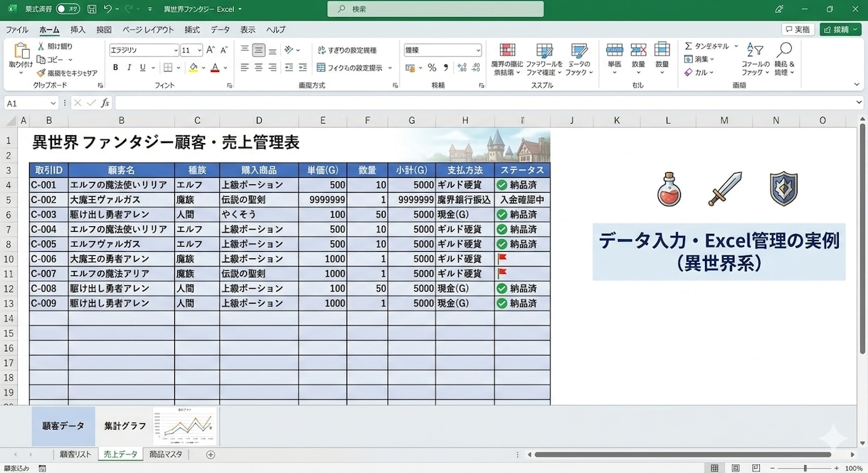868x473 pixels.
Task: Switch to the データ ribbon tab
Action: click(x=220, y=30)
